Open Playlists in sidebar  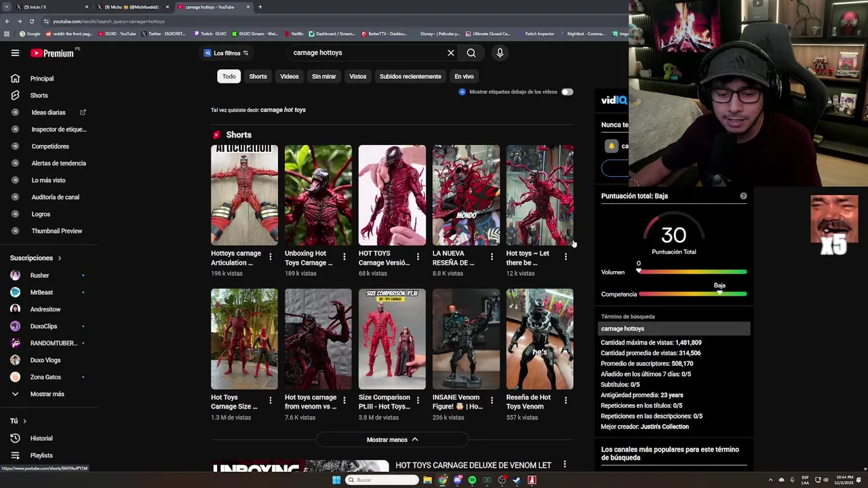click(x=41, y=455)
